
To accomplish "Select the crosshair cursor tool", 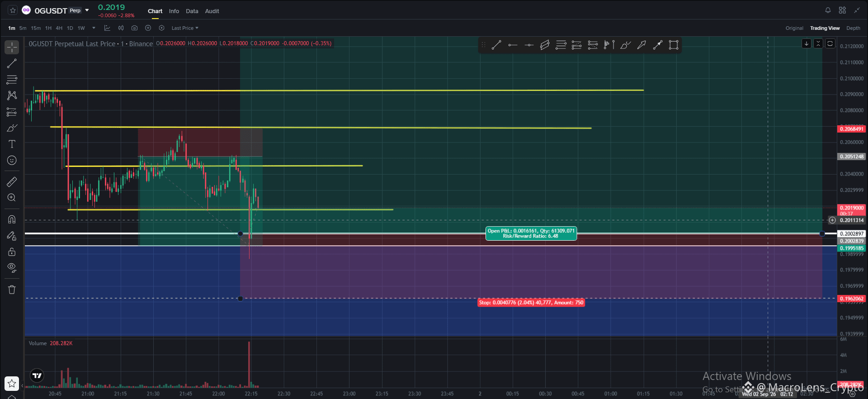I will tap(12, 47).
